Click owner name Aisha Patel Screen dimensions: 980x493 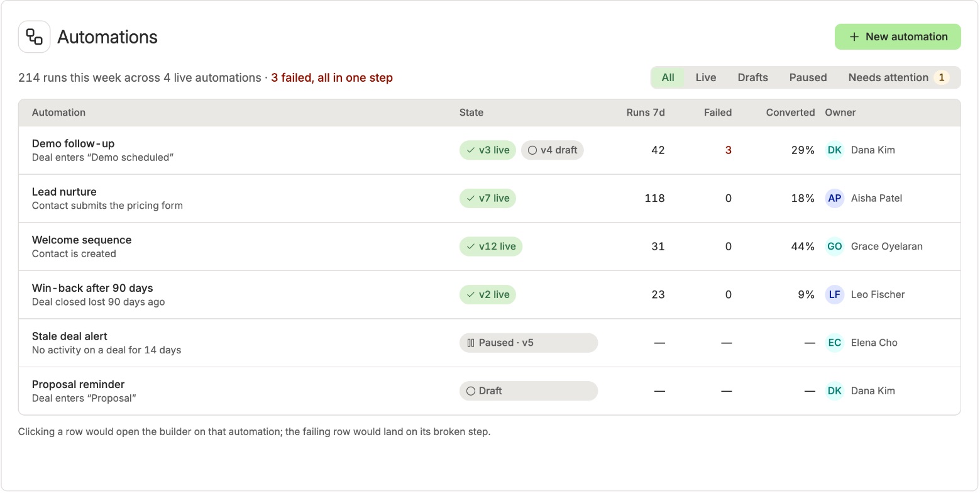876,198
